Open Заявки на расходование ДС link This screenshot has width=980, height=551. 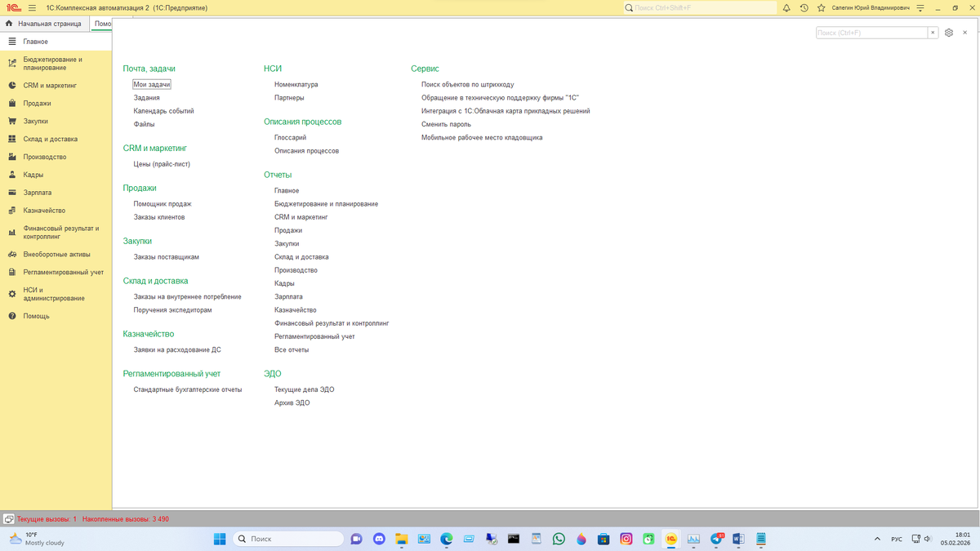pyautogui.click(x=177, y=350)
